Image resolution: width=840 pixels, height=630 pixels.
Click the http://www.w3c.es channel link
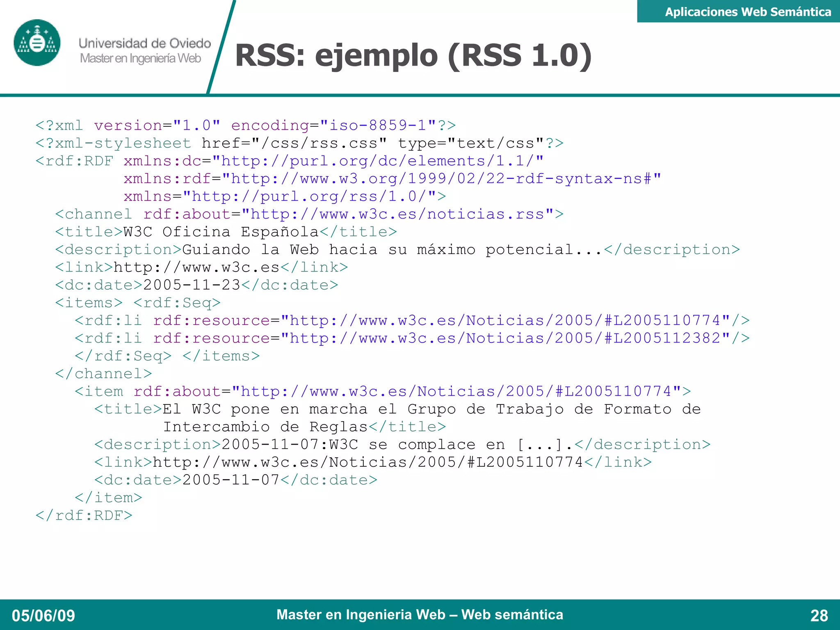pyautogui.click(x=196, y=267)
